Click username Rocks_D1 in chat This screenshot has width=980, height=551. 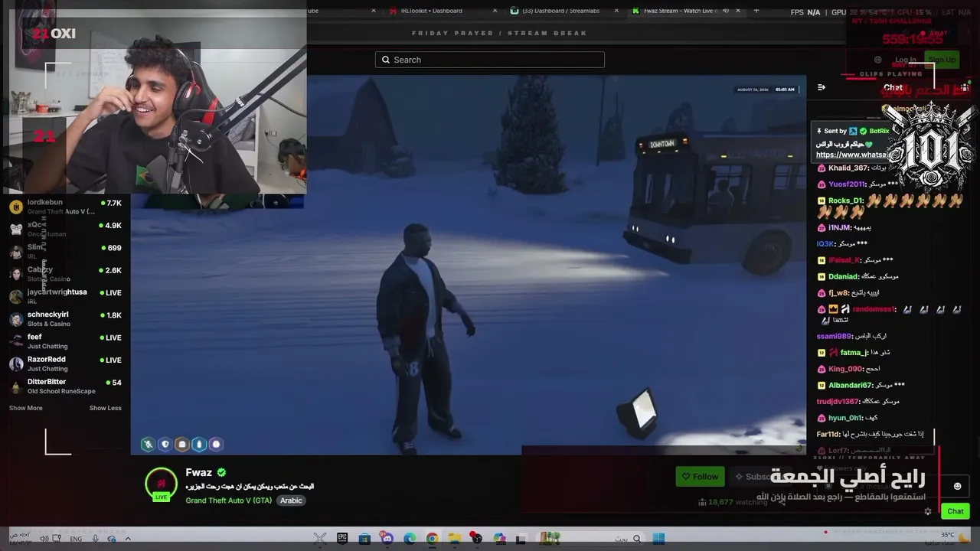(x=846, y=201)
